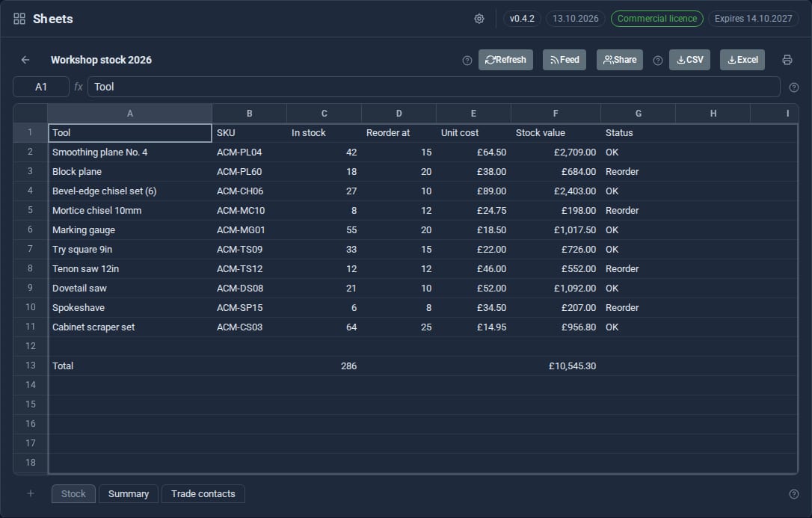Download the sheet as CSV
This screenshot has width=812, height=518.
[x=690, y=60]
